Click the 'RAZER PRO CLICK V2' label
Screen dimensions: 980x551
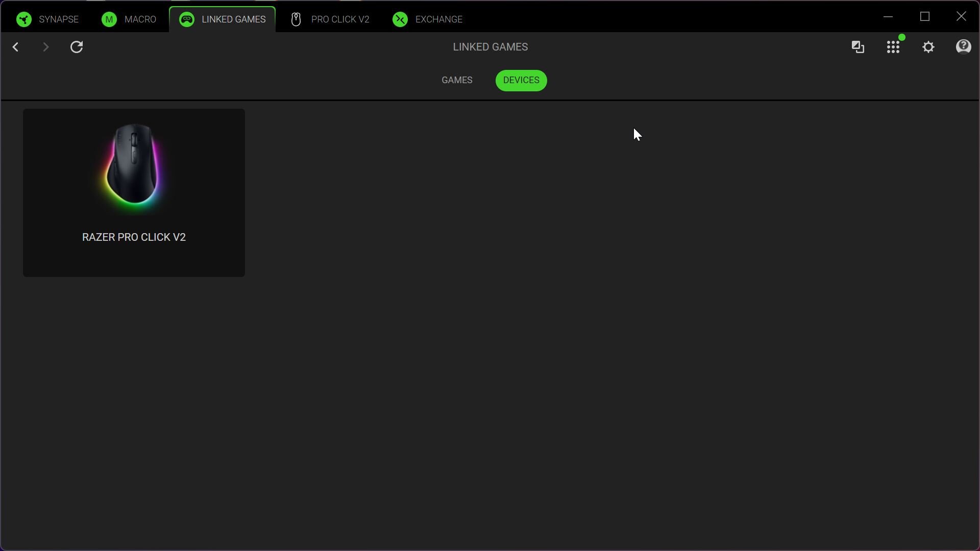click(x=134, y=237)
